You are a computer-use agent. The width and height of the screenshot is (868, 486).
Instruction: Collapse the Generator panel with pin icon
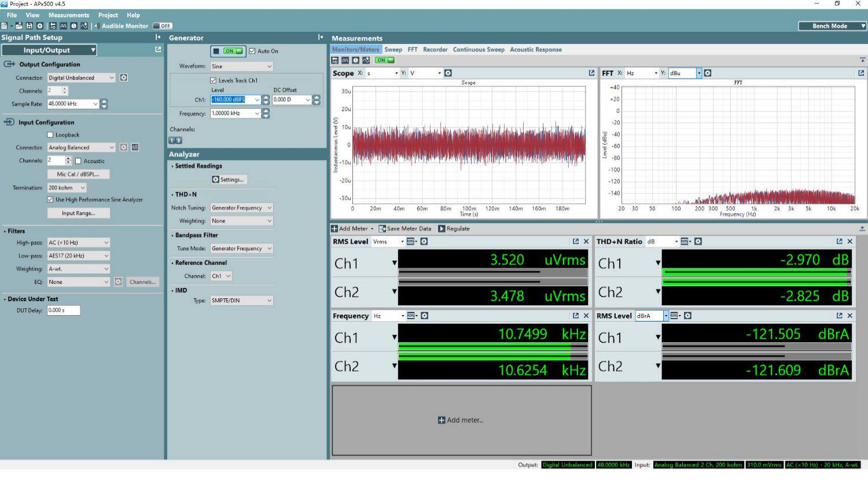321,38
